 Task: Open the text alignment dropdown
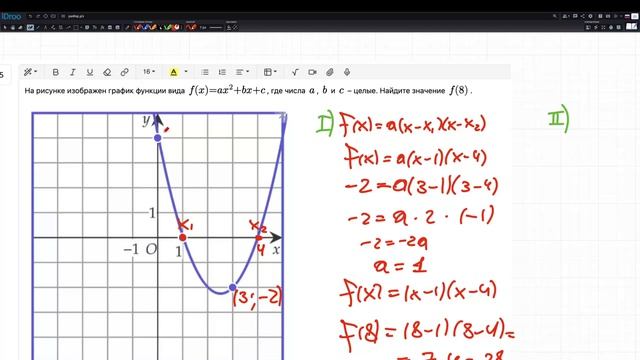242,72
